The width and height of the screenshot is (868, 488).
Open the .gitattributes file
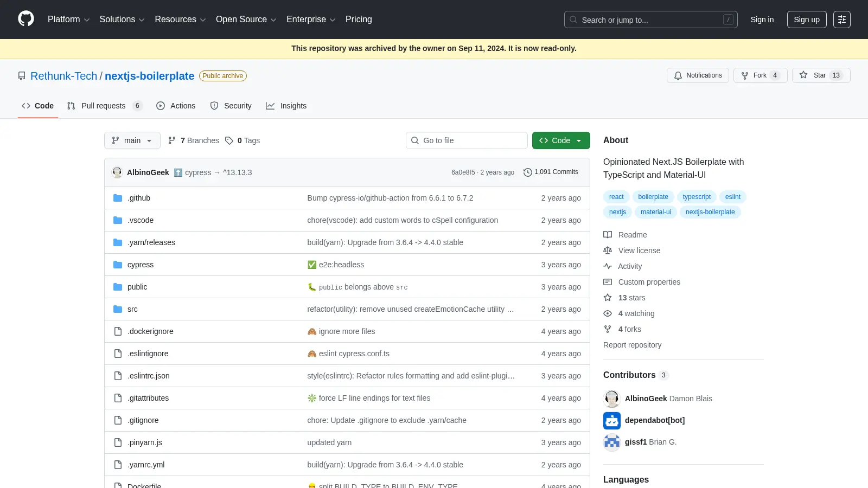(148, 398)
